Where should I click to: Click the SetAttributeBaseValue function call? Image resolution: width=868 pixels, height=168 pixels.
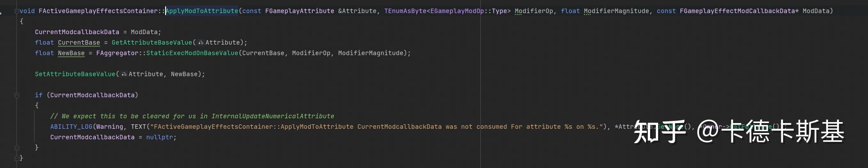(75, 74)
